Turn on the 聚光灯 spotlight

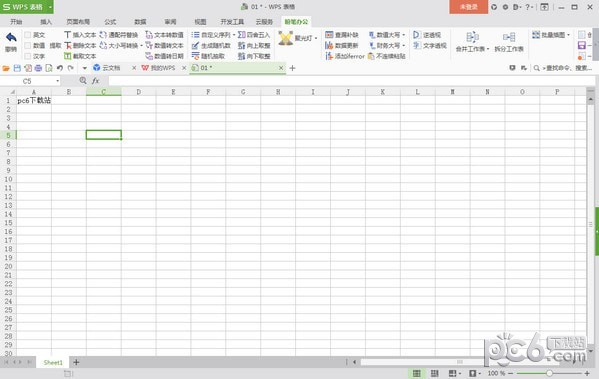pyautogui.click(x=295, y=38)
